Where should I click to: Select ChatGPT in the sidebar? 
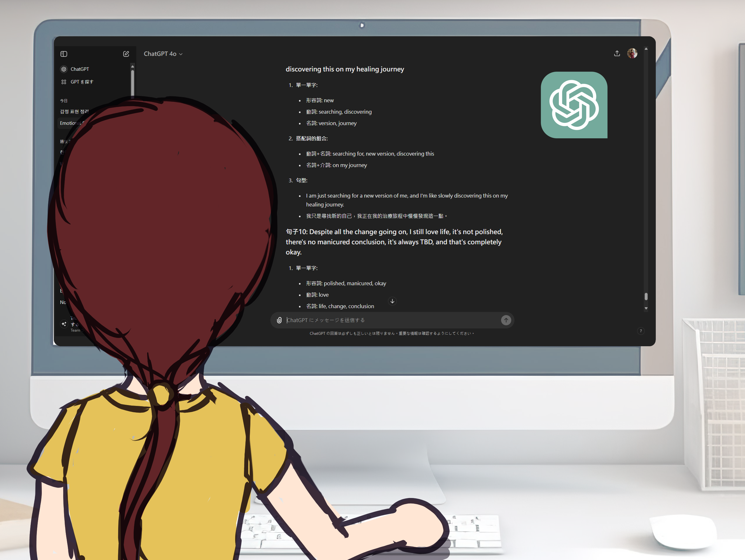point(80,69)
